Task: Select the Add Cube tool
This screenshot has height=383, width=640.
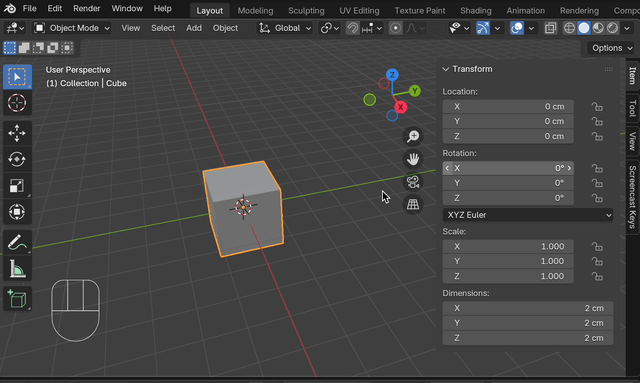Action: coord(17,299)
